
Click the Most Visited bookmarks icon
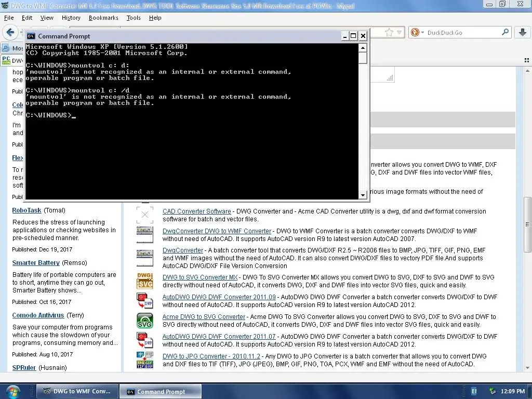[6, 47]
